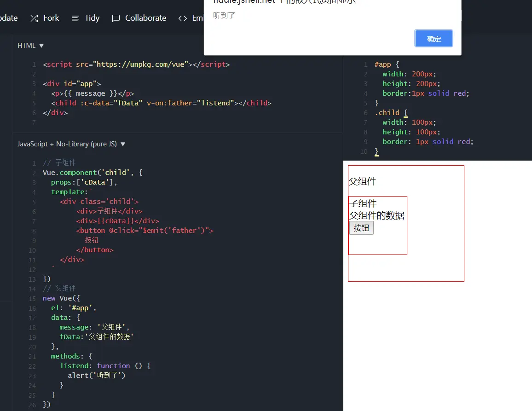Click props:['cData'] line in JavaScript
This screenshot has width=532, height=411.
pos(84,182)
